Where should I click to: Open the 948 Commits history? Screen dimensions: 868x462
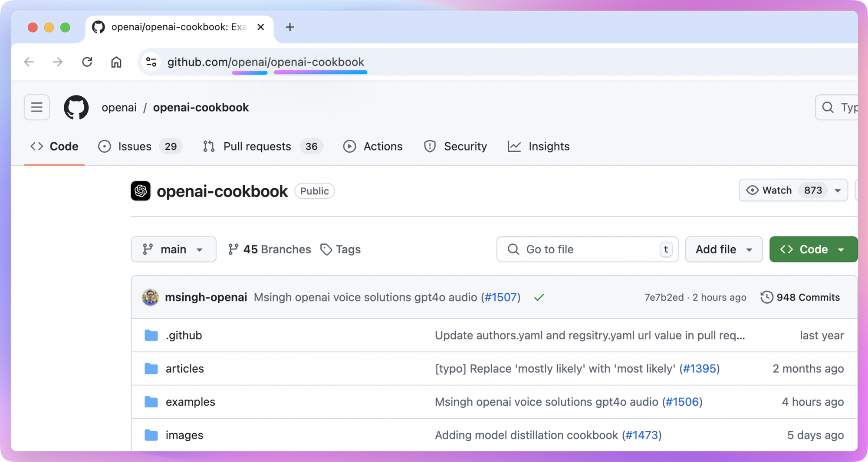coord(800,297)
